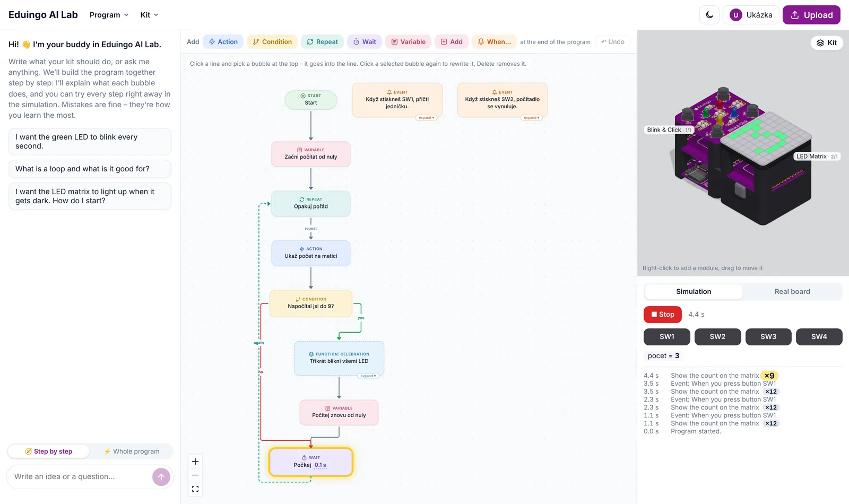Add a Repeat bubble

pos(322,42)
